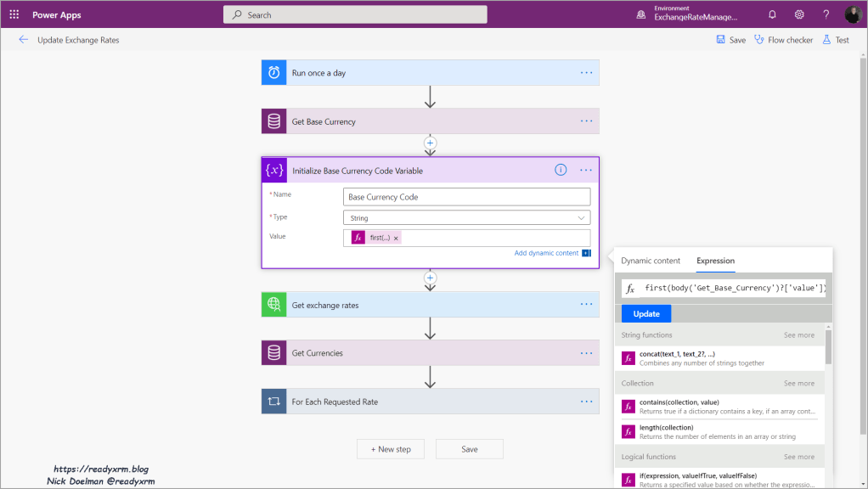The width and height of the screenshot is (868, 489).
Task: Click the blue Update button
Action: (x=646, y=314)
